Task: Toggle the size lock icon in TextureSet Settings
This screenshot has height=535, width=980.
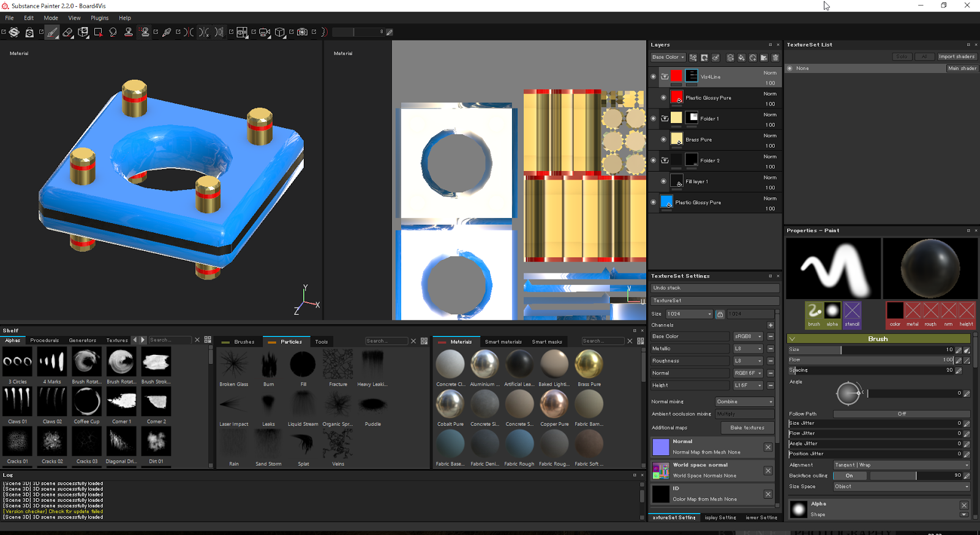Action: 720,314
